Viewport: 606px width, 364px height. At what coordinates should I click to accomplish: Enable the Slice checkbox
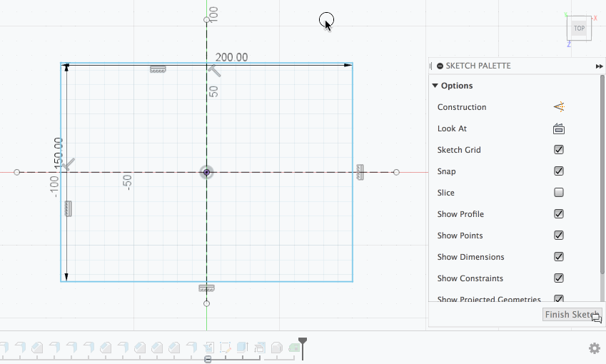click(558, 192)
